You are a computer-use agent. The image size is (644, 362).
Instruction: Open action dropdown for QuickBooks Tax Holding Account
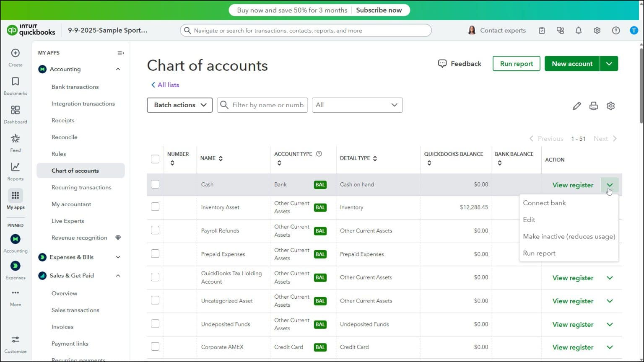pyautogui.click(x=610, y=278)
